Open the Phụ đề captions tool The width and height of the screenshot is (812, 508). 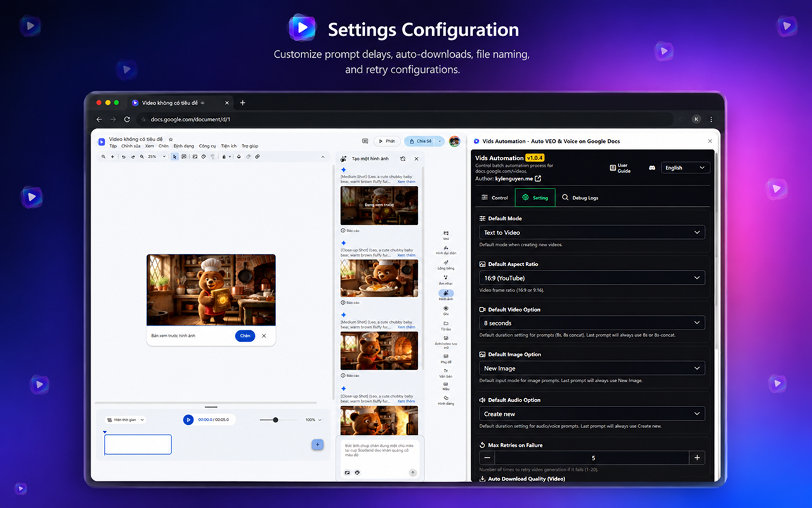446,359
